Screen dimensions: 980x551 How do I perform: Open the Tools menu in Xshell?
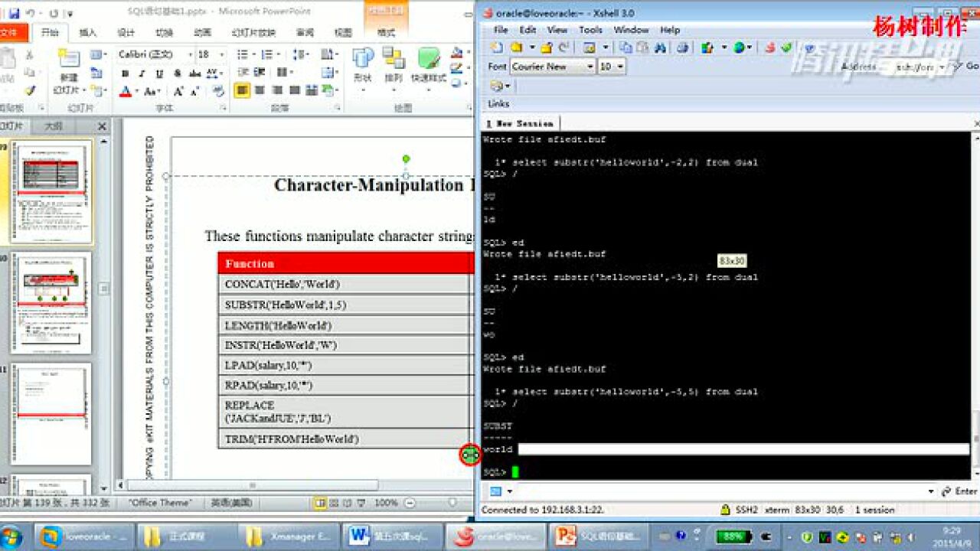(590, 30)
